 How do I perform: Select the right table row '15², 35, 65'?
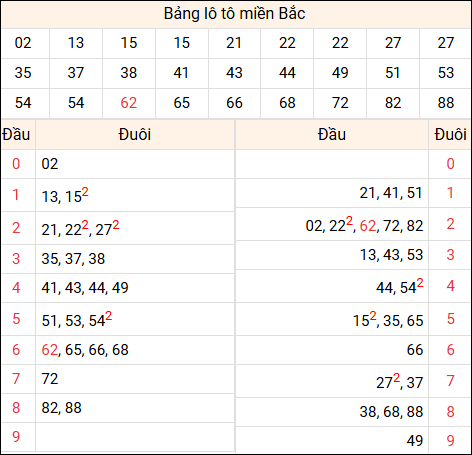pyautogui.click(x=332, y=319)
